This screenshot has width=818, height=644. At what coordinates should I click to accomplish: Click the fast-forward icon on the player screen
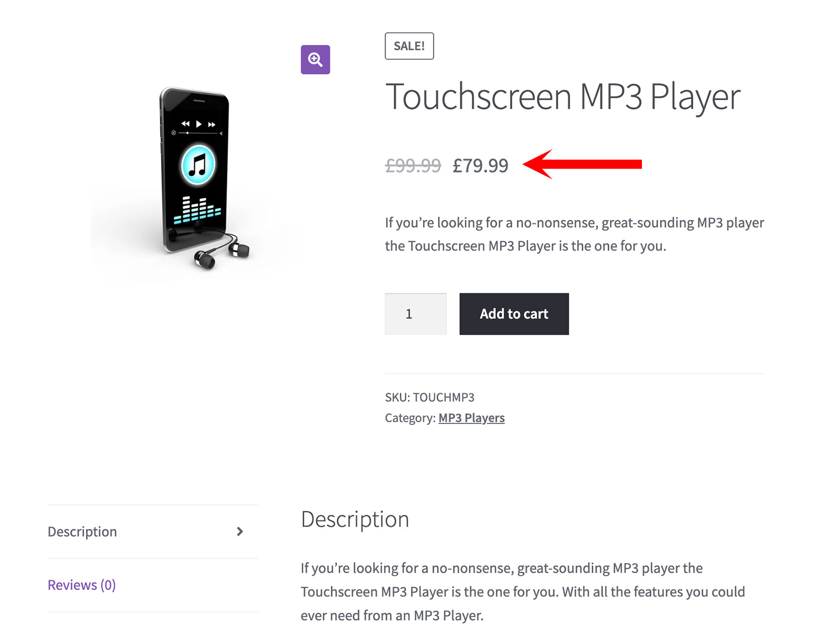click(211, 125)
